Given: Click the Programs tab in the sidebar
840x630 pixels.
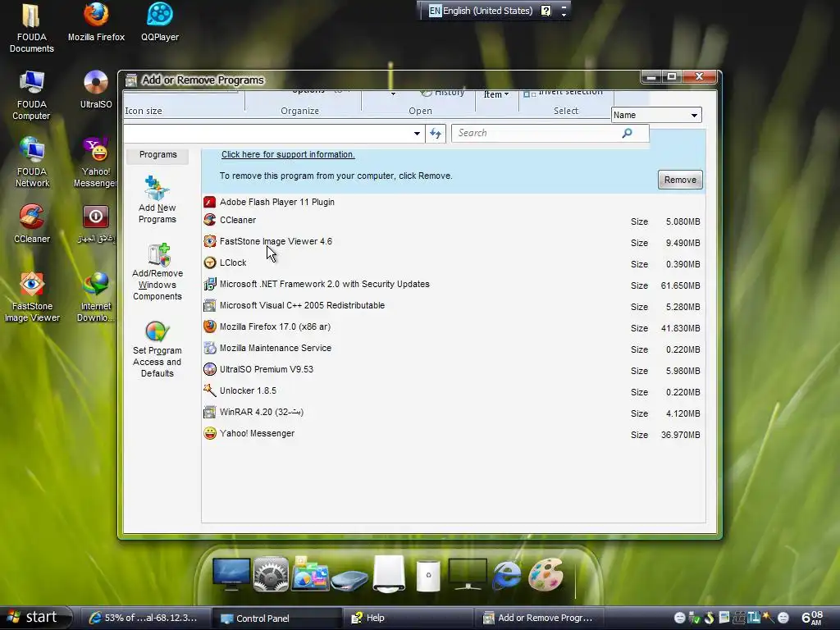Looking at the screenshot, I should 157,155.
